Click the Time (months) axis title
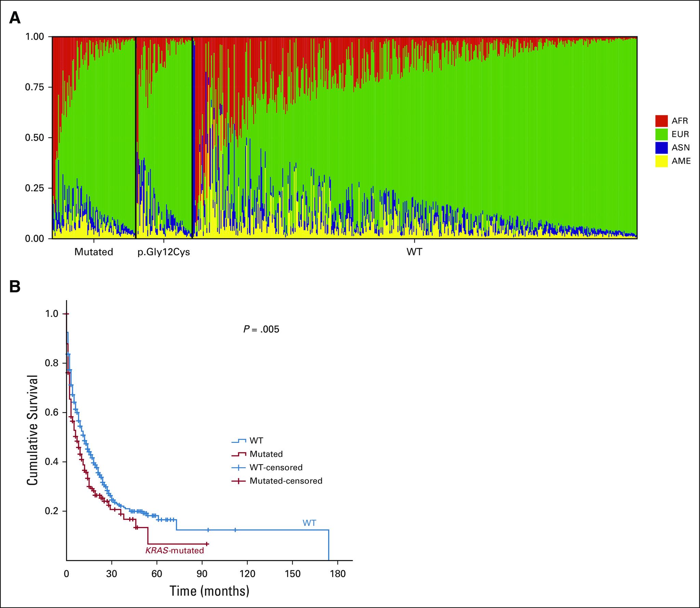Viewport: 700px width, 608px height. [x=210, y=591]
